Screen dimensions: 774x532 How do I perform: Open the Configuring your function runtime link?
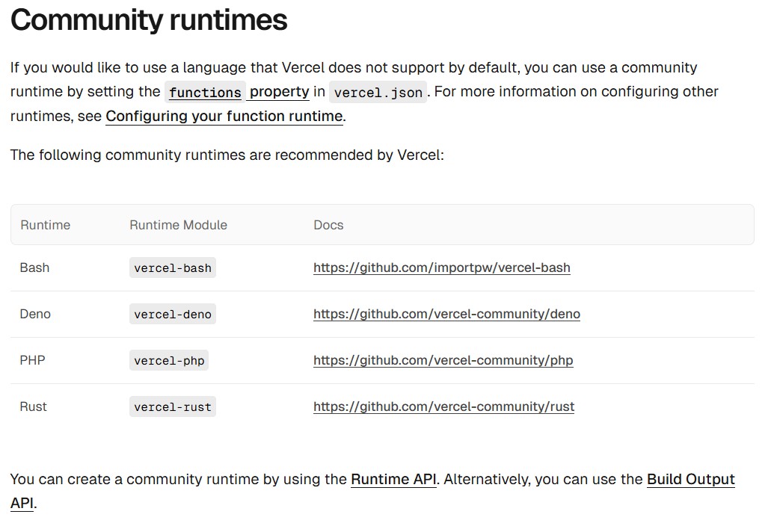tap(224, 116)
